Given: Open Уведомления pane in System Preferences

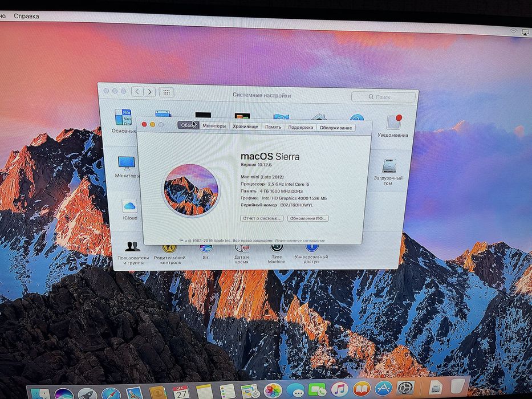Looking at the screenshot, I should click(x=393, y=125).
